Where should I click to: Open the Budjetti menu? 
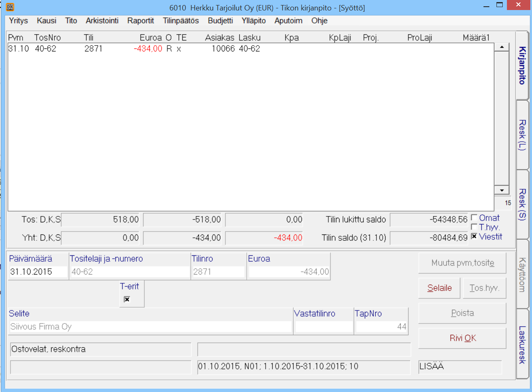pyautogui.click(x=220, y=20)
